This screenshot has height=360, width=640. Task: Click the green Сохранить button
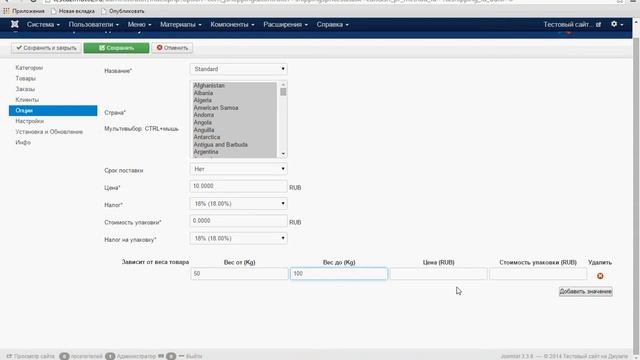[x=116, y=48]
